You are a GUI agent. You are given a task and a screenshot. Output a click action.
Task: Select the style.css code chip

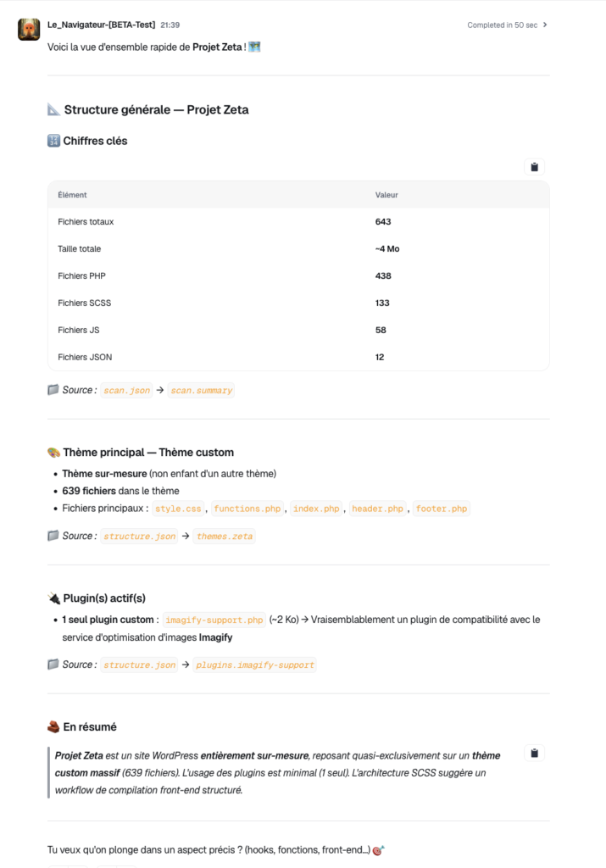[178, 509]
